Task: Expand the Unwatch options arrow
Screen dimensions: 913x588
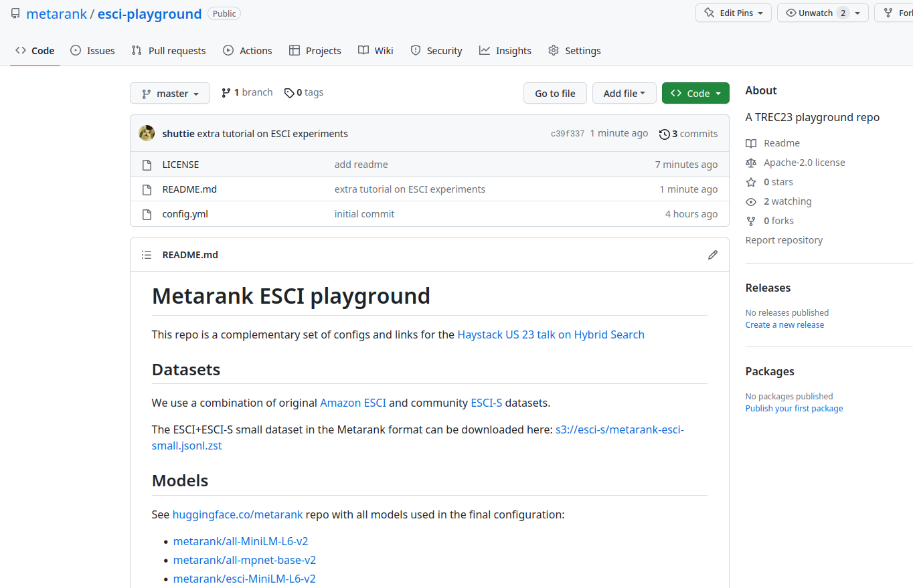Action: (857, 13)
